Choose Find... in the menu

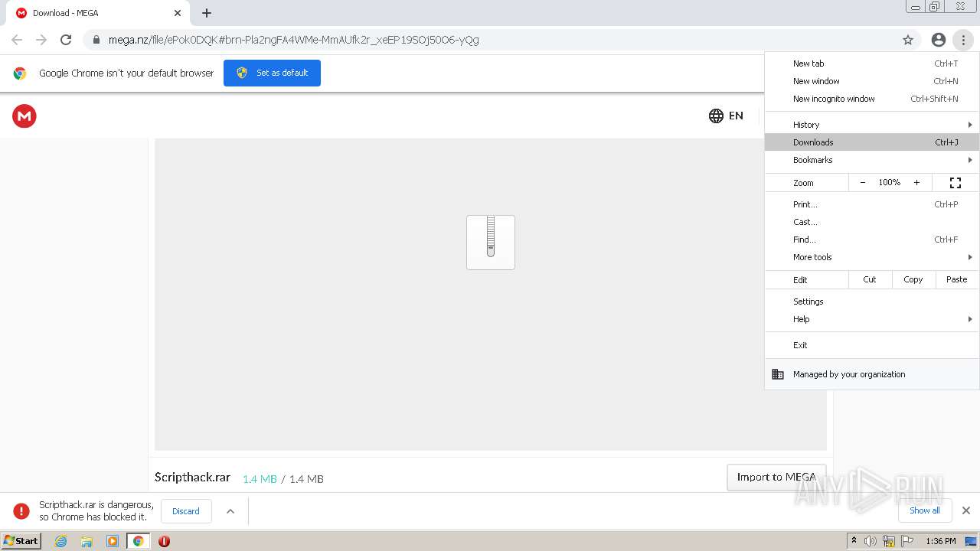[872, 240]
